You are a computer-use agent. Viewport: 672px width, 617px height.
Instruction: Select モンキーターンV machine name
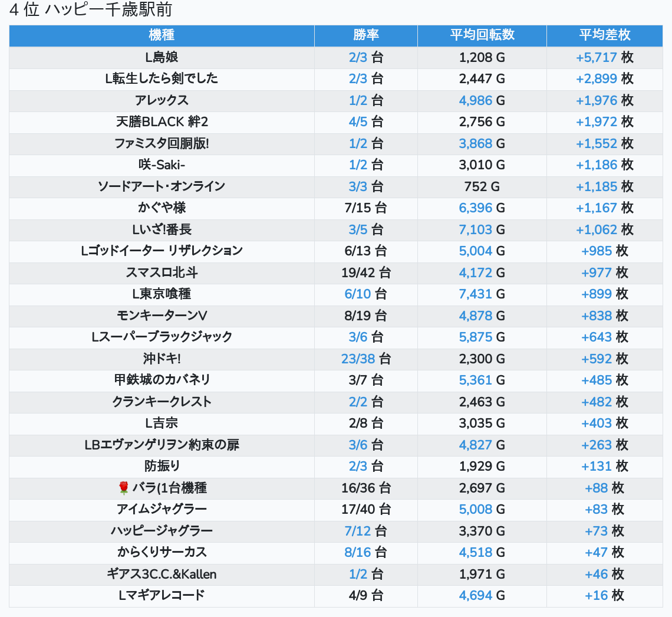point(162,316)
